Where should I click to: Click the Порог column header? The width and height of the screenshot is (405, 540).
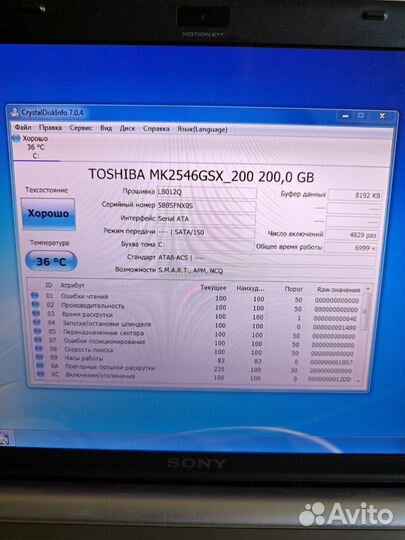[x=294, y=289]
